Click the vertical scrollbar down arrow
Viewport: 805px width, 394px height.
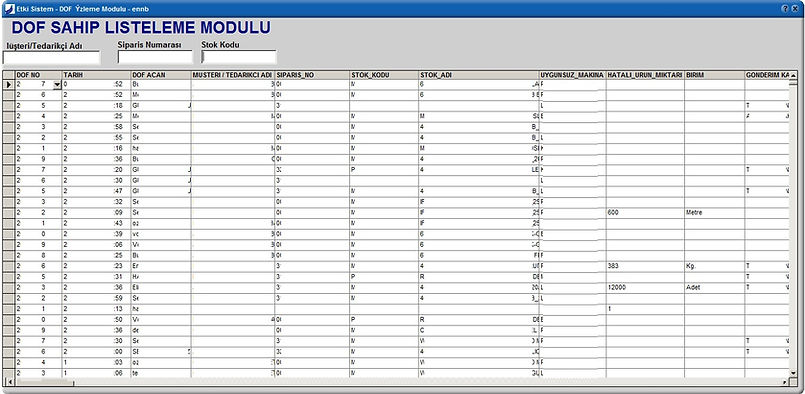click(793, 373)
